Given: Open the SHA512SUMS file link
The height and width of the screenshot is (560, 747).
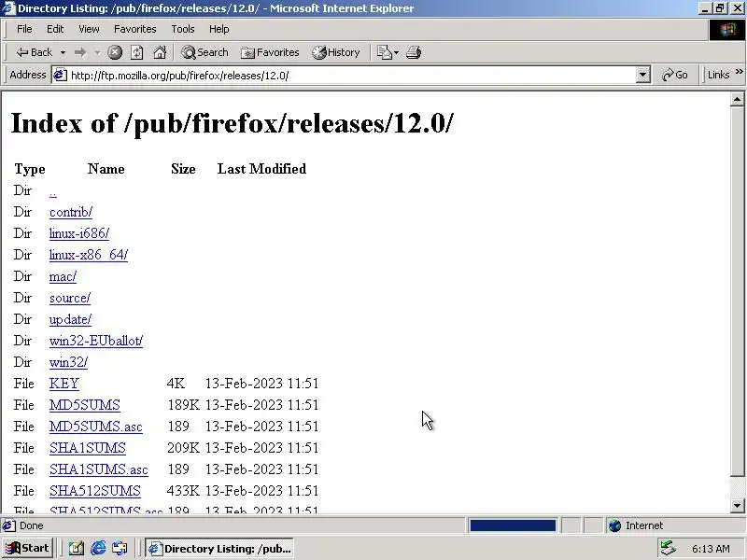Looking at the screenshot, I should (95, 491).
